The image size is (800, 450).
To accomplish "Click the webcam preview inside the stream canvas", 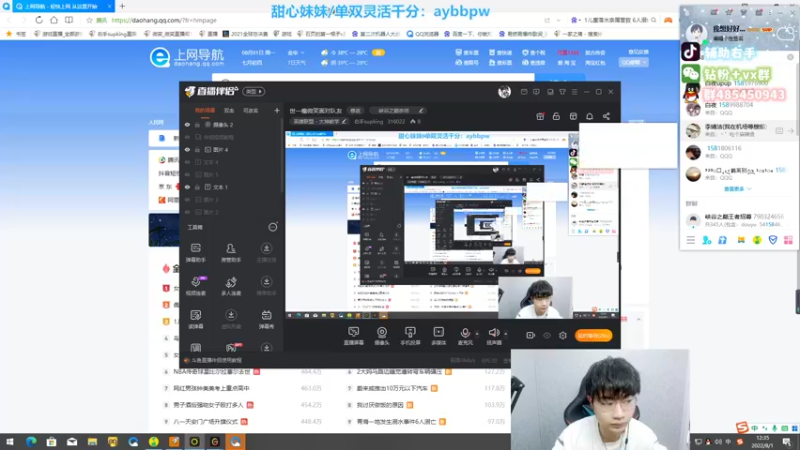I will [x=535, y=298].
